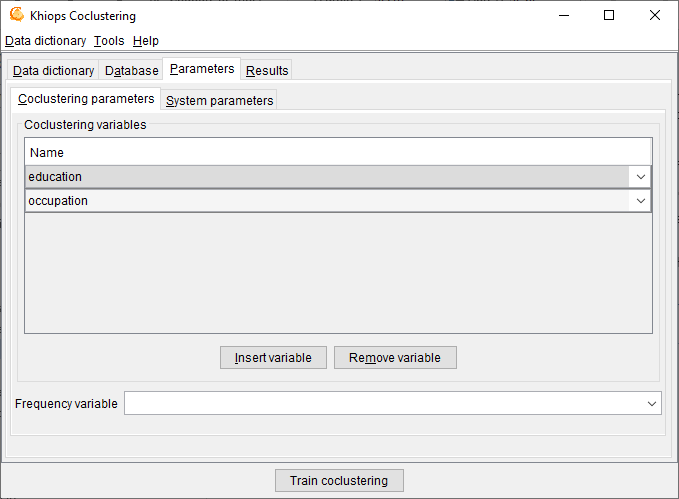Screen dimensions: 679x499
Task: Expand the education variable dropdown arrow
Action: point(640,177)
